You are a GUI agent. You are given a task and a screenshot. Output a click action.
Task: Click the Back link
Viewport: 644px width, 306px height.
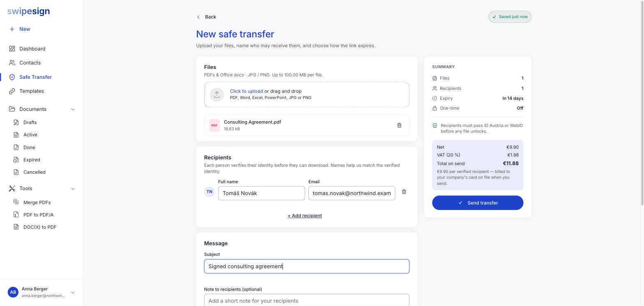click(x=206, y=17)
